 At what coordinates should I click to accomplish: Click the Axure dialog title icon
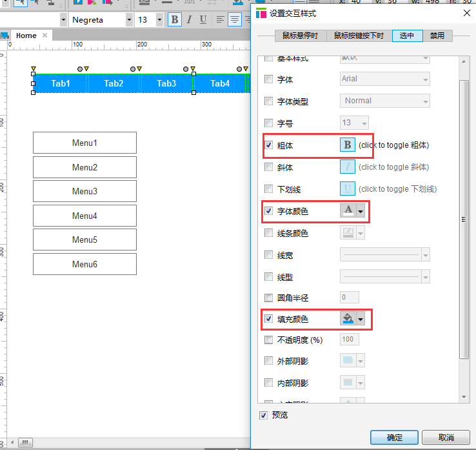pos(261,13)
